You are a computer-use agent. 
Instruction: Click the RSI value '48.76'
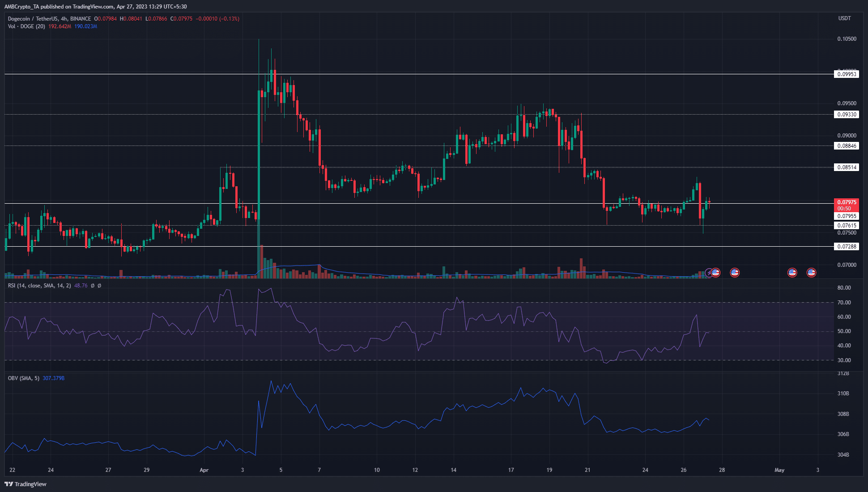click(x=81, y=286)
